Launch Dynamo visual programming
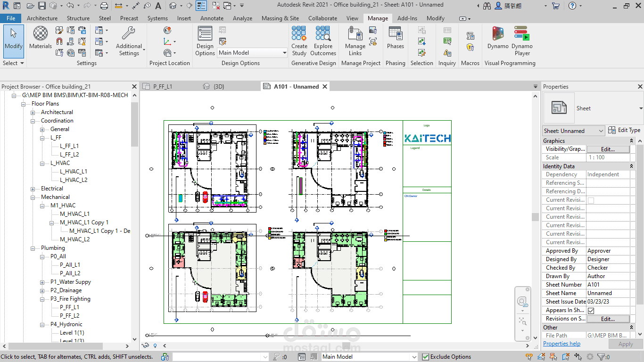This screenshot has height=362, width=644. 497,40
